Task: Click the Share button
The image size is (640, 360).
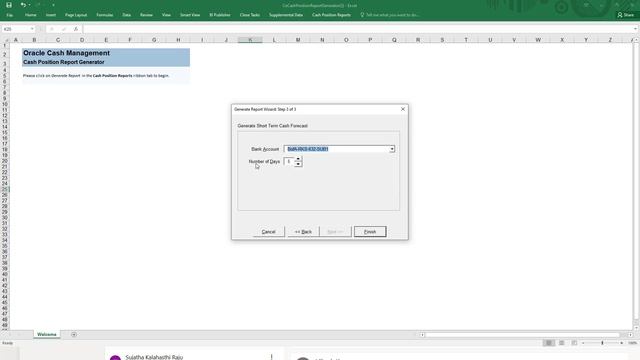Action: point(626,15)
